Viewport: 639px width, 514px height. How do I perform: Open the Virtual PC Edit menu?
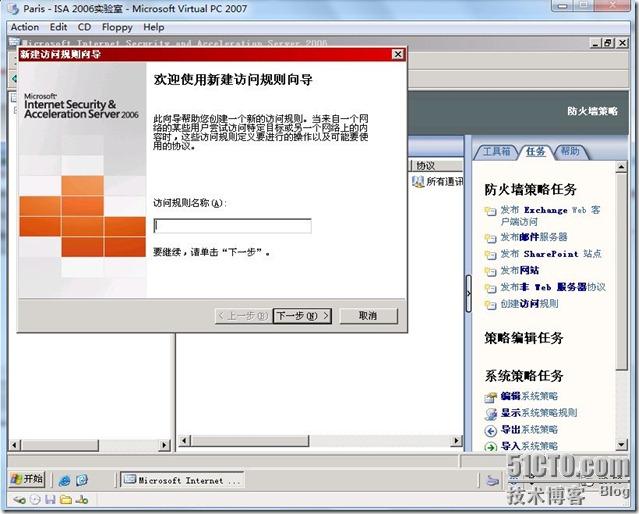click(x=58, y=27)
